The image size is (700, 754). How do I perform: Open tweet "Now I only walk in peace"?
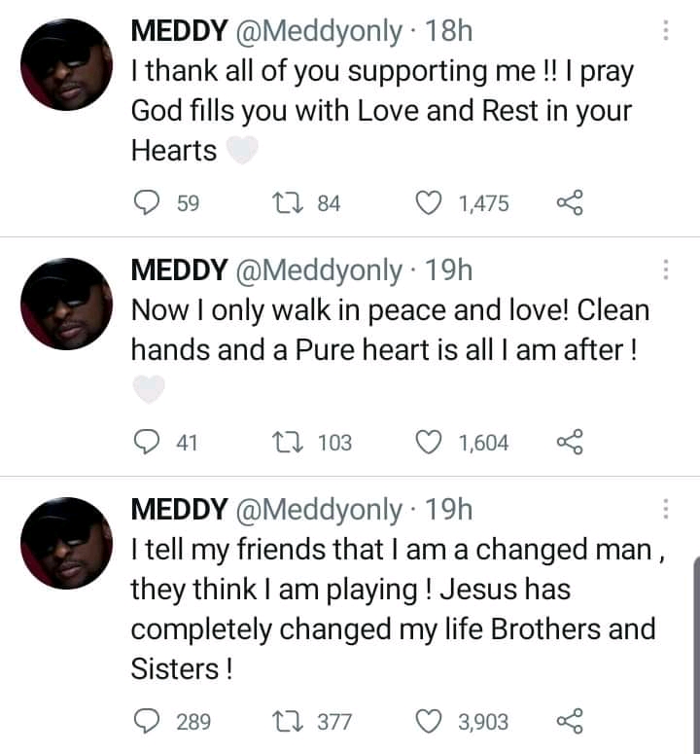click(389, 331)
